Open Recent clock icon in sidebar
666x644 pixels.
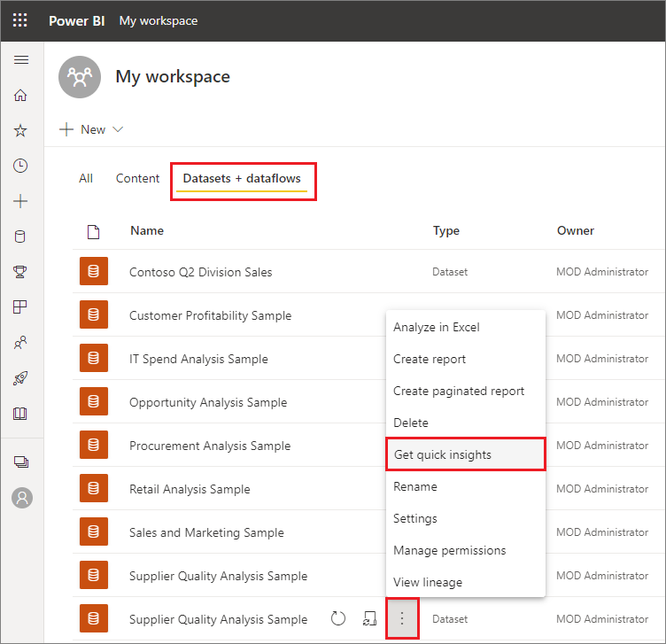click(x=21, y=166)
